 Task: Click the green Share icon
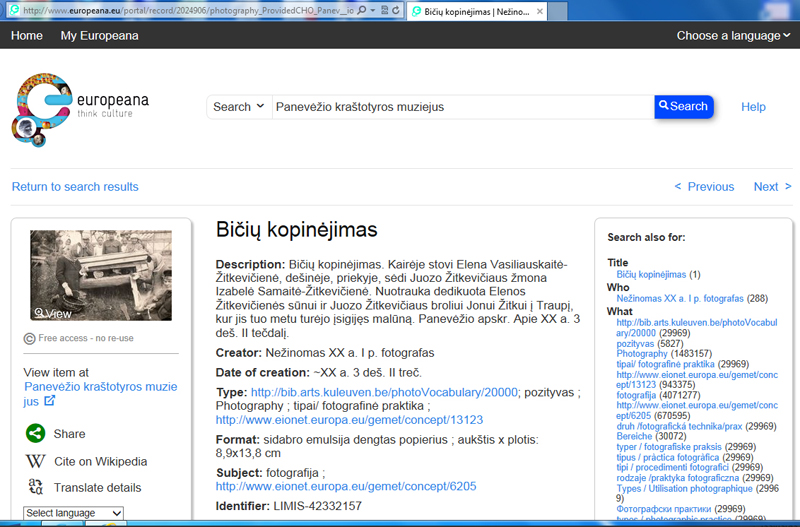(35, 434)
